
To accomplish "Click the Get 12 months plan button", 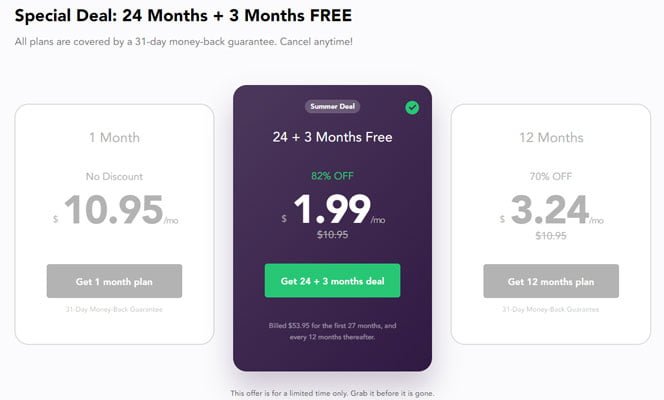I will (x=551, y=281).
